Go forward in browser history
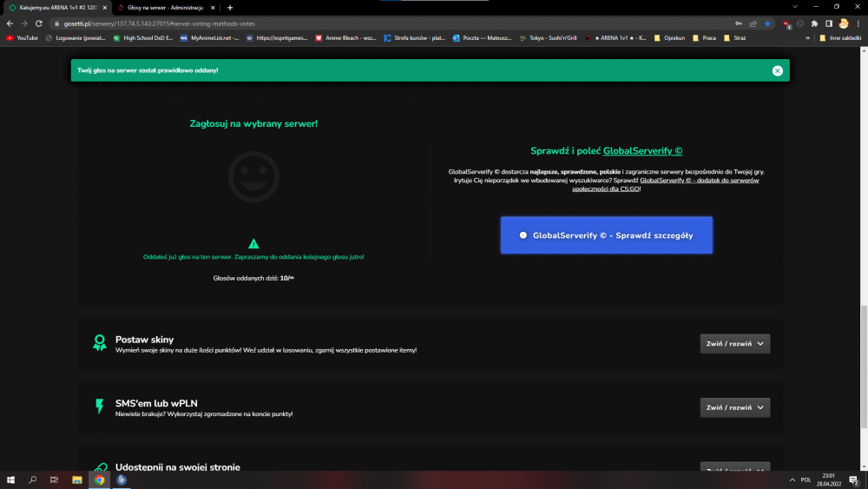The height and width of the screenshot is (489, 868). 23,23
